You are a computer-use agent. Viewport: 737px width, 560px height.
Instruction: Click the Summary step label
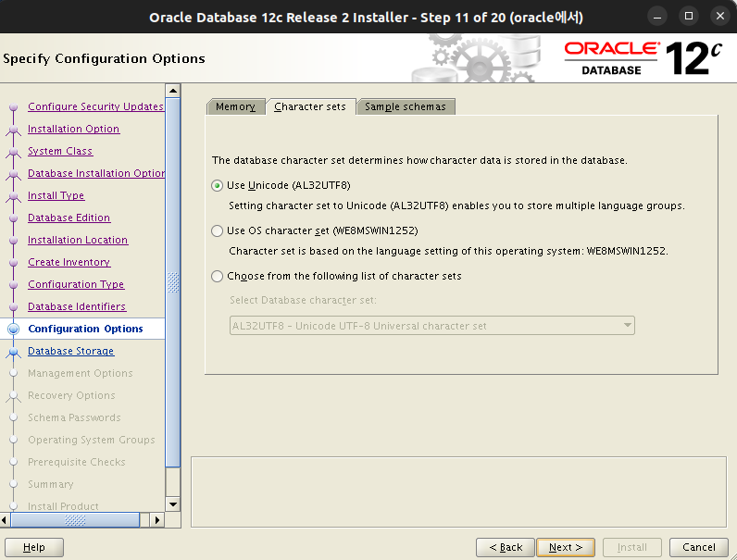coord(50,484)
